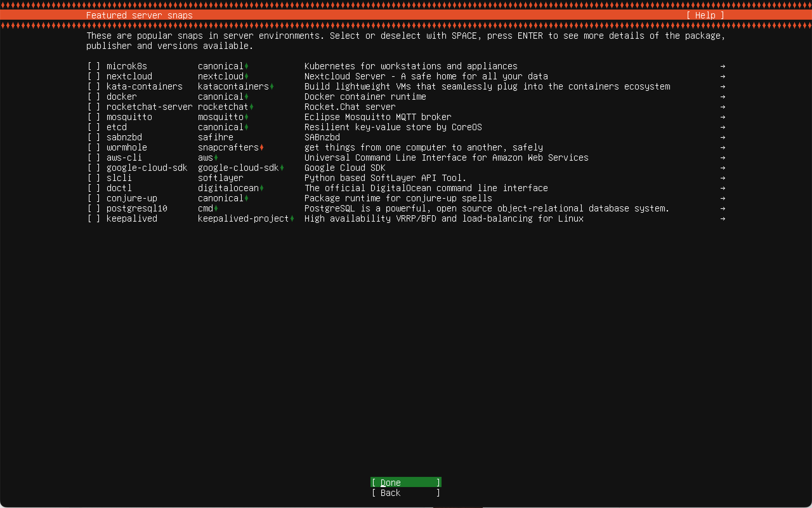Viewport: 812px width, 508px height.
Task: Click the snap name 'docker'
Action: [121, 97]
